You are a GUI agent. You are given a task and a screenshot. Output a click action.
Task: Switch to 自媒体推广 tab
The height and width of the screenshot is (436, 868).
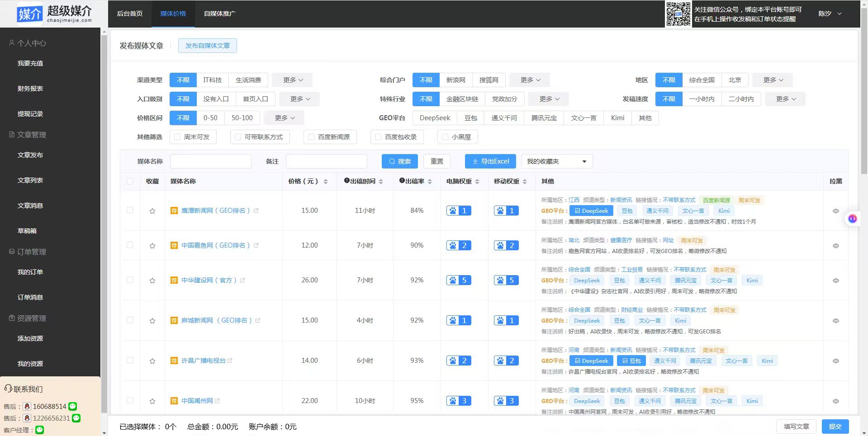pos(220,14)
